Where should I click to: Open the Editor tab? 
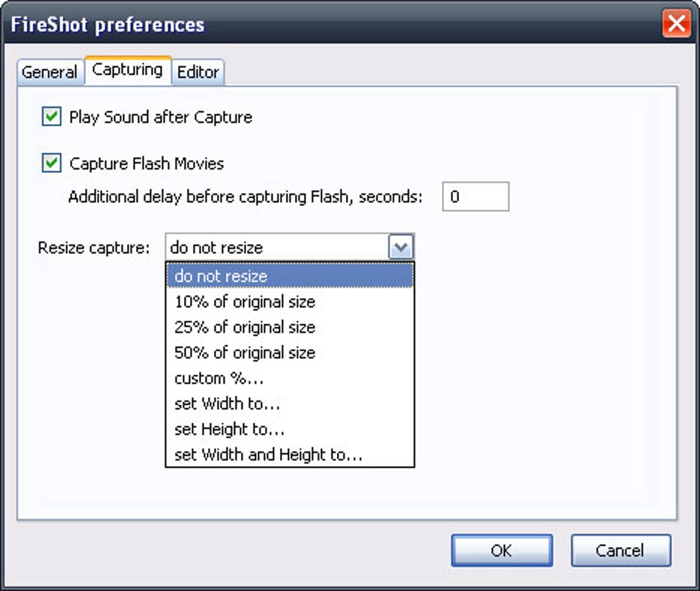(x=198, y=72)
